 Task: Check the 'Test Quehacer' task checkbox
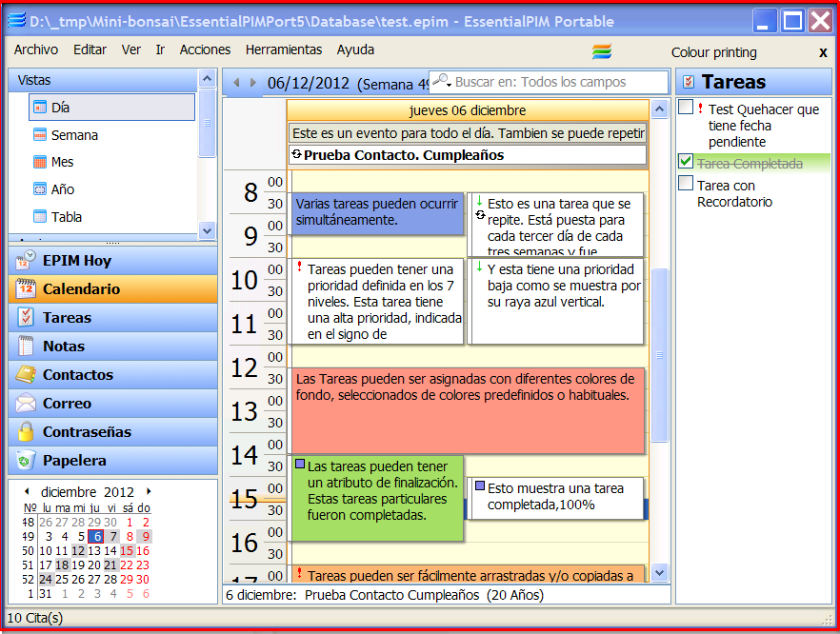click(686, 109)
